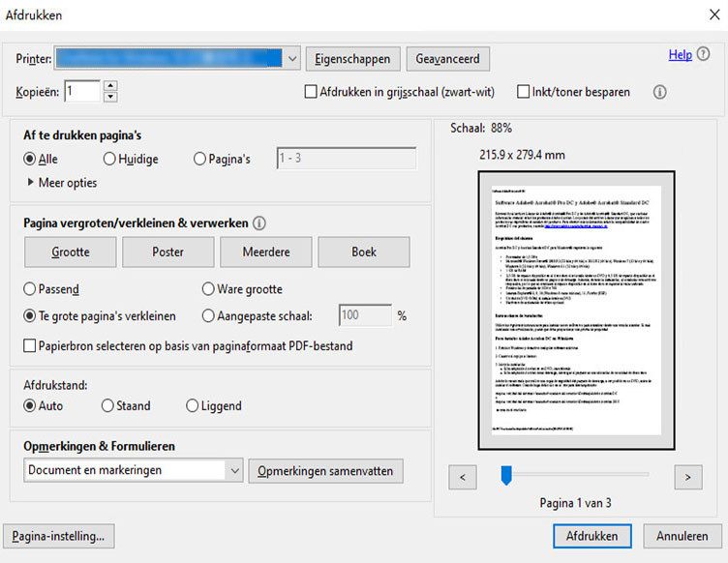Go to previous preview page

tap(463, 477)
